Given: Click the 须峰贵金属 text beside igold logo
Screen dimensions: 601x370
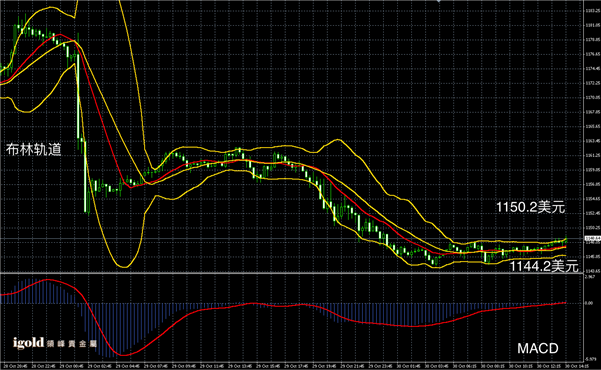Looking at the screenshot, I should [x=72, y=344].
